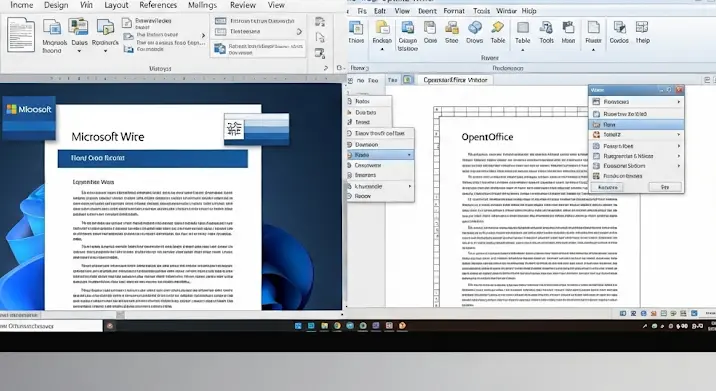716x391 pixels.
Task: Open the arrow under Fodkan in OpenOffice
Action: point(382,49)
